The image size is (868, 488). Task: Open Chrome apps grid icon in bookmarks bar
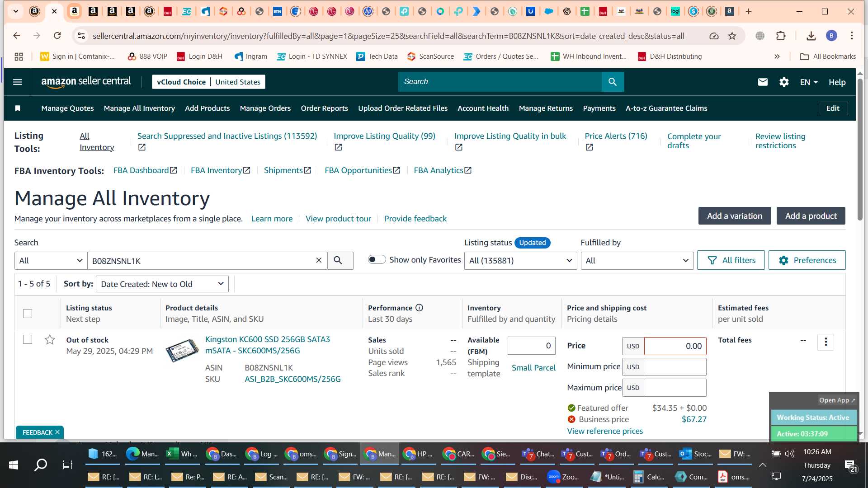tap(19, 56)
